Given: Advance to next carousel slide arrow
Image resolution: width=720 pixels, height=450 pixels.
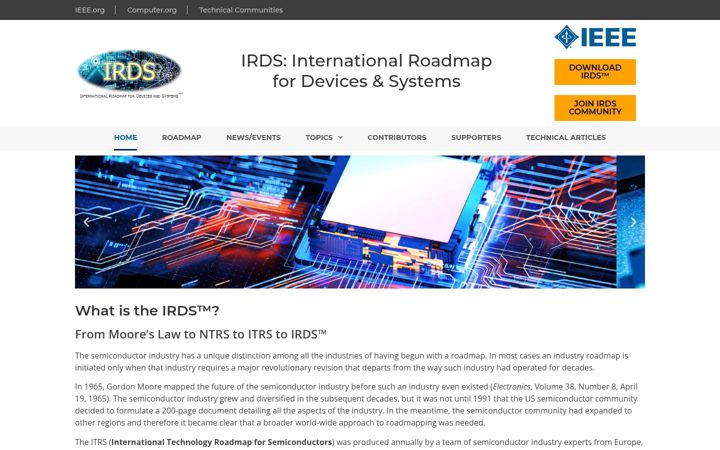Looking at the screenshot, I should [633, 222].
